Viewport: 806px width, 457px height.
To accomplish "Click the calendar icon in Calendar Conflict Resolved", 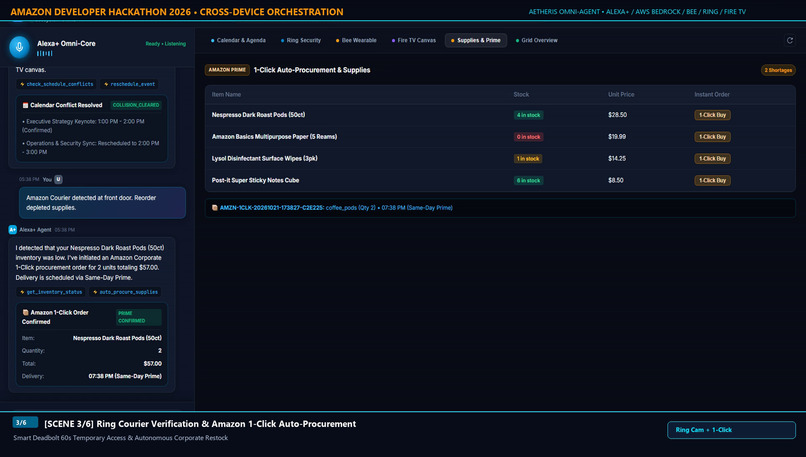I will [x=25, y=105].
